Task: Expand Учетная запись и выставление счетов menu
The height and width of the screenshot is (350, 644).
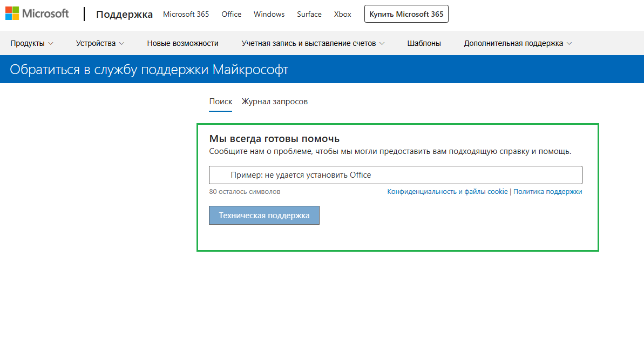Action: tap(313, 43)
